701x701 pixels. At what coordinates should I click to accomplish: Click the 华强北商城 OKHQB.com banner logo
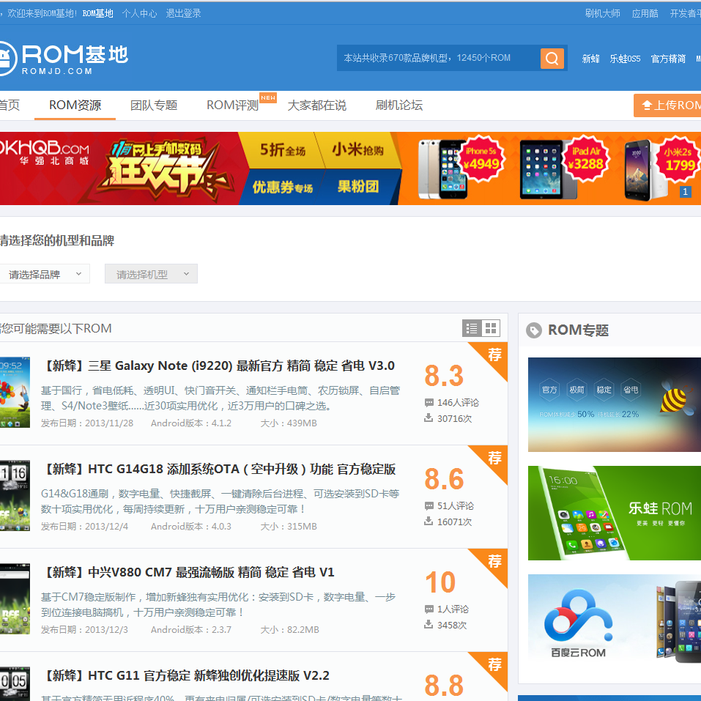[44, 152]
